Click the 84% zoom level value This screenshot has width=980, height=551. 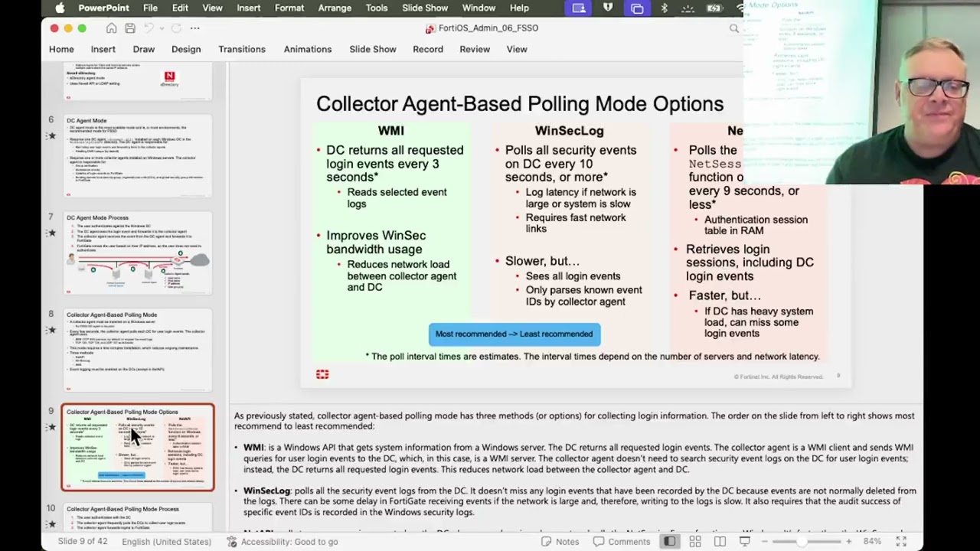(872, 542)
